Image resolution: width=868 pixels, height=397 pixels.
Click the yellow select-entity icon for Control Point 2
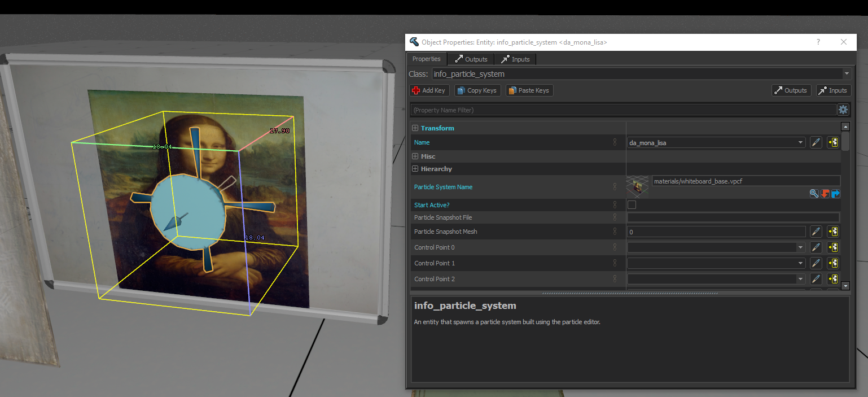(832, 279)
